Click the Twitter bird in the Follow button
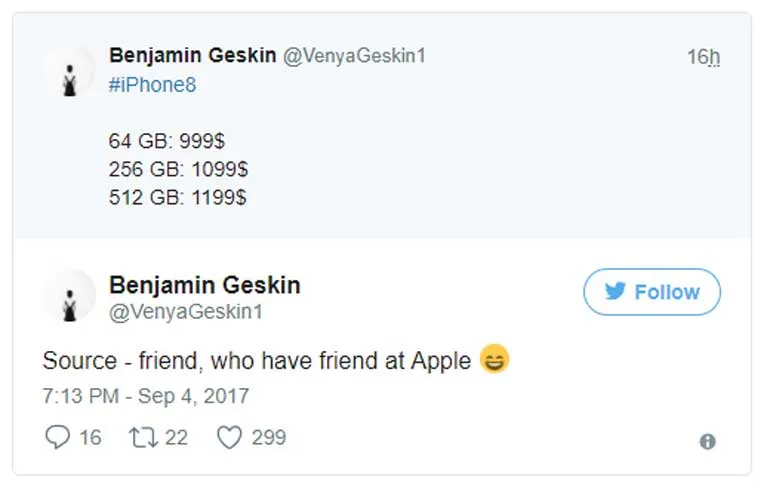The height and width of the screenshot is (489, 770). (615, 292)
